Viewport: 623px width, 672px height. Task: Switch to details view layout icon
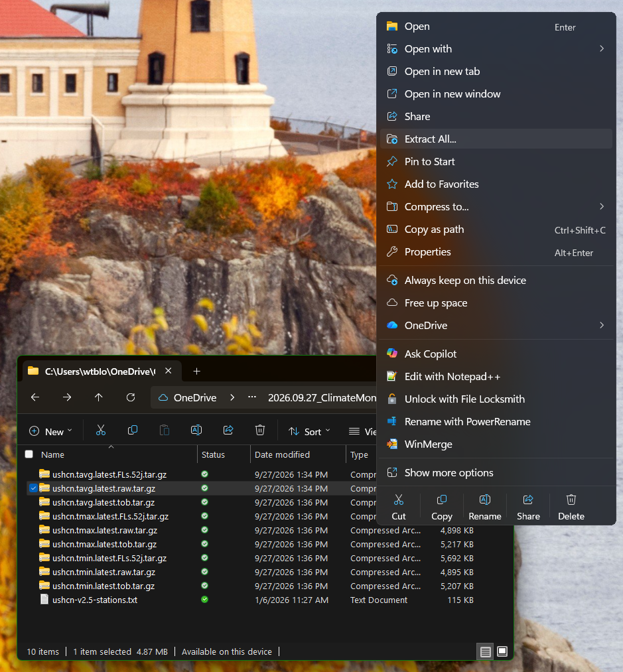pyautogui.click(x=486, y=652)
